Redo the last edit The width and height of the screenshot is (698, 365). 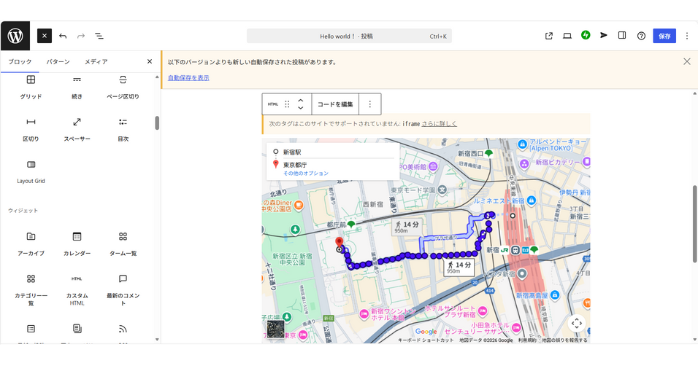click(x=81, y=36)
